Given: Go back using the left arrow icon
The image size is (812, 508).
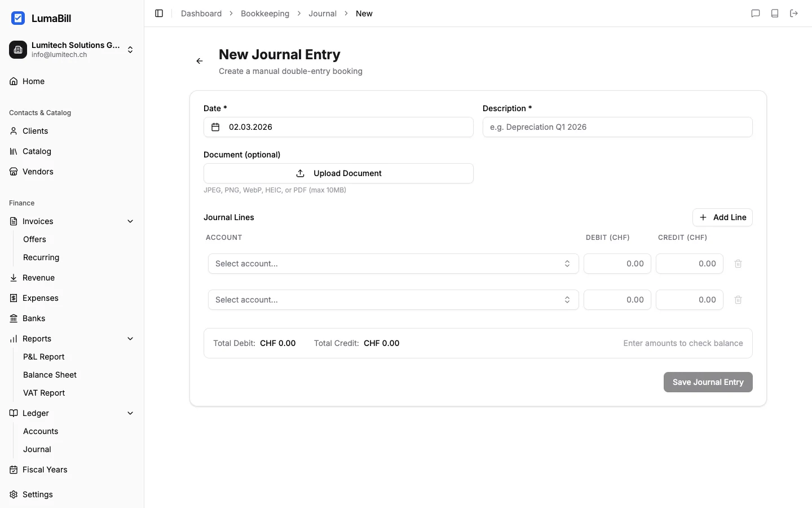Looking at the screenshot, I should 199,60.
